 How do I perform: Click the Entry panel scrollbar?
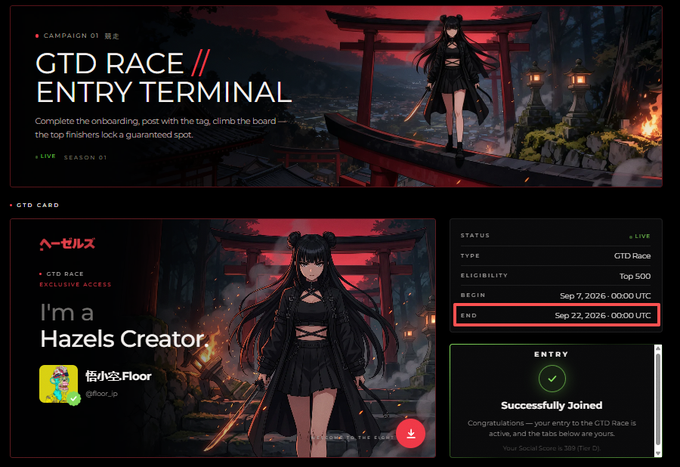coord(658,399)
